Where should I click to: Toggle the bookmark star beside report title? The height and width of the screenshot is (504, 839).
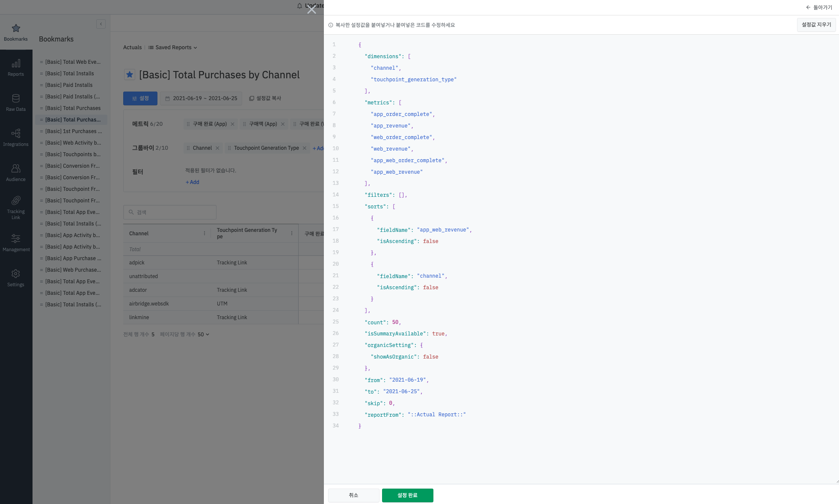pos(130,74)
